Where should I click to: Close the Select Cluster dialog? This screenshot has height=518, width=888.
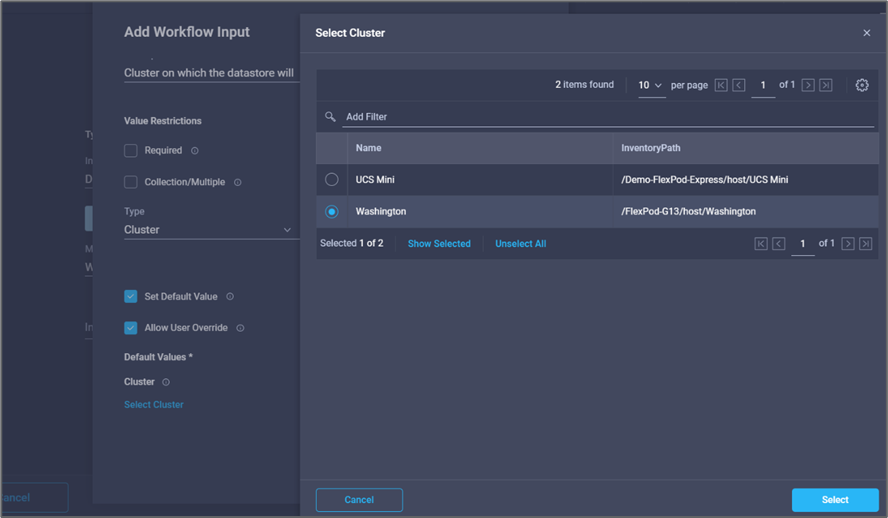tap(867, 33)
